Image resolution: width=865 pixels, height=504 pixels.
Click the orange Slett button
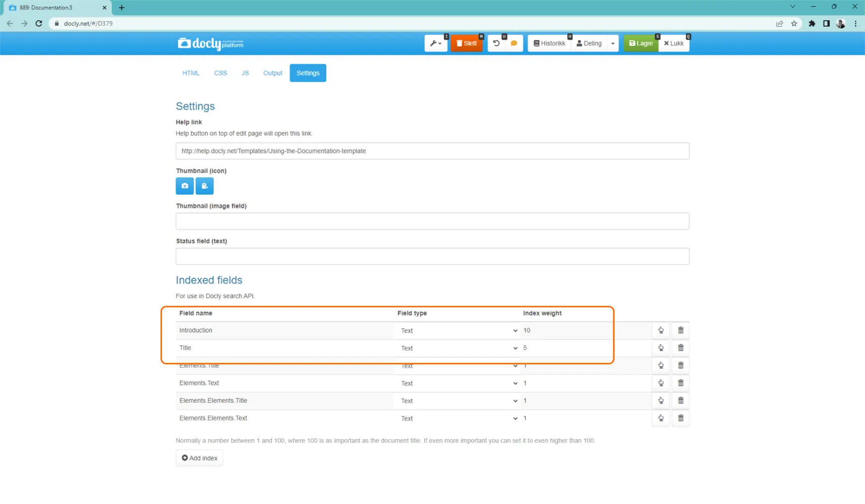click(x=467, y=43)
